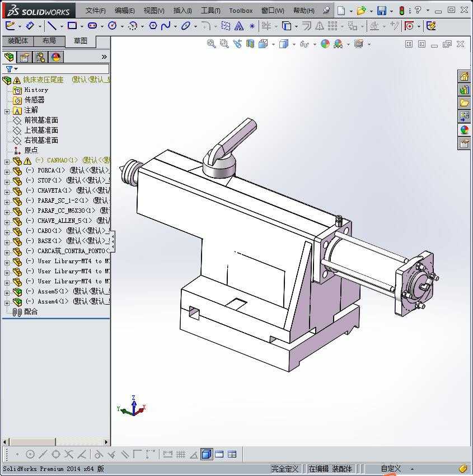Click the Edit Appearance color ball
The width and height of the screenshot is (473, 476).
pos(325,44)
